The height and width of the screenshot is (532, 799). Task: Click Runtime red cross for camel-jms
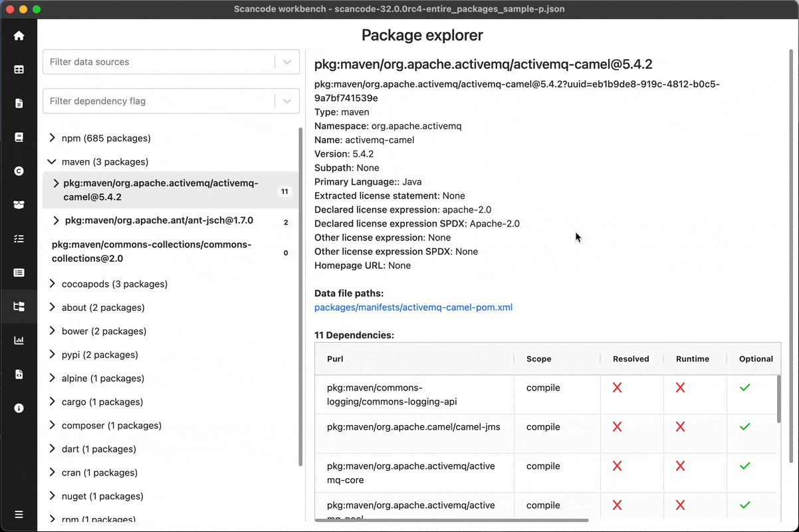click(680, 426)
